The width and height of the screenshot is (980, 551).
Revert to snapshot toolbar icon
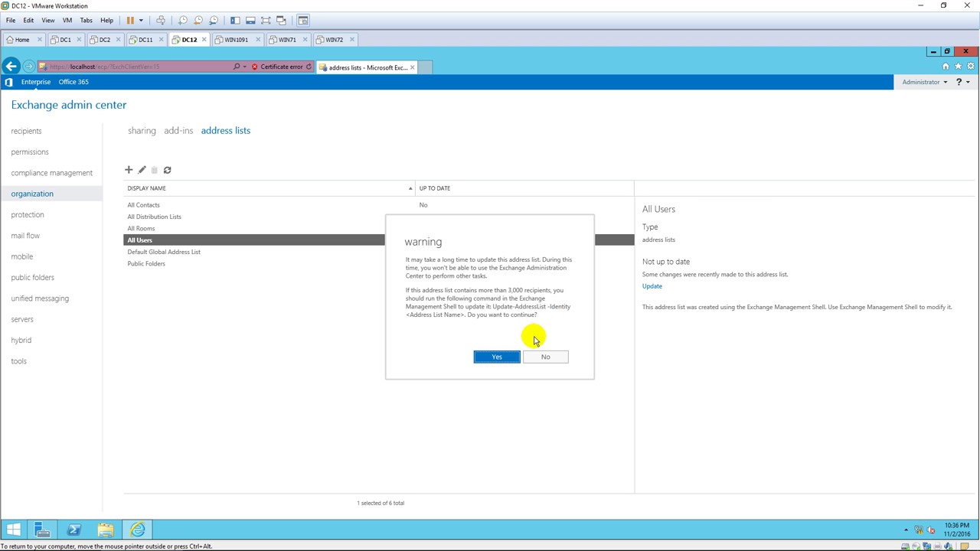click(x=198, y=20)
